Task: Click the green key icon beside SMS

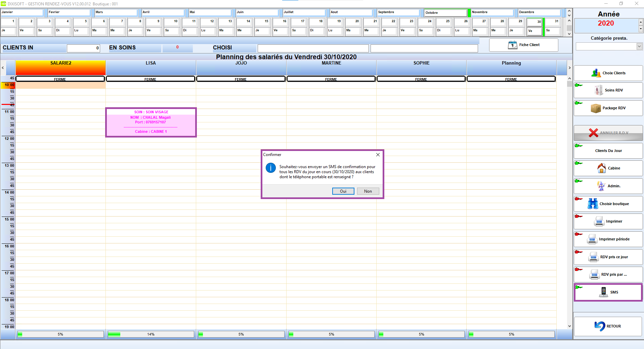Action: coord(578,287)
